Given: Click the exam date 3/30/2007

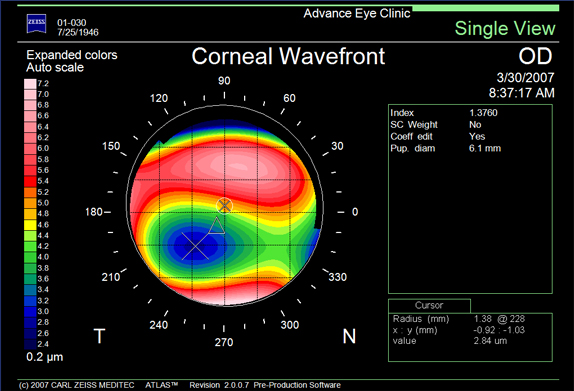Looking at the screenshot, I should 525,78.
